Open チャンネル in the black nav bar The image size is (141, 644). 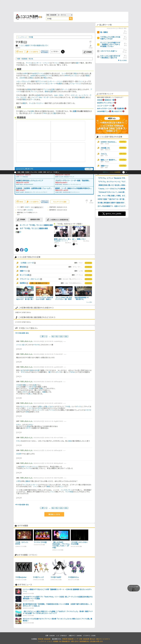pyautogui.click(x=34, y=172)
